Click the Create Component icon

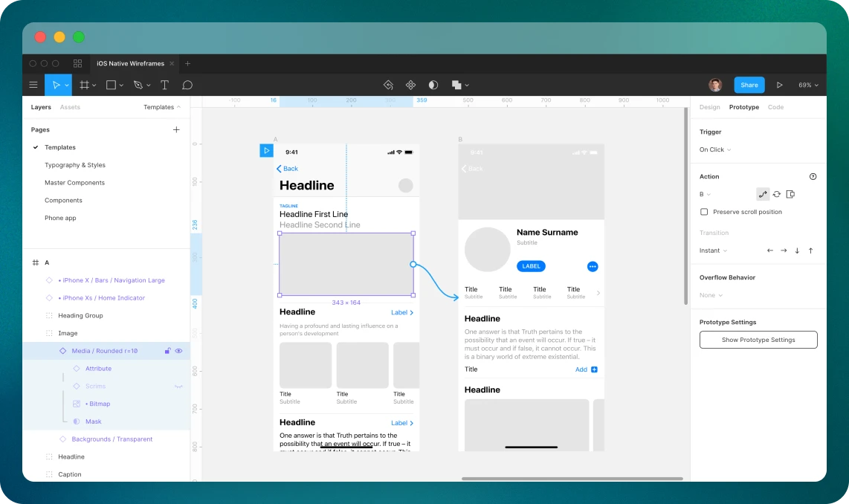(x=410, y=85)
